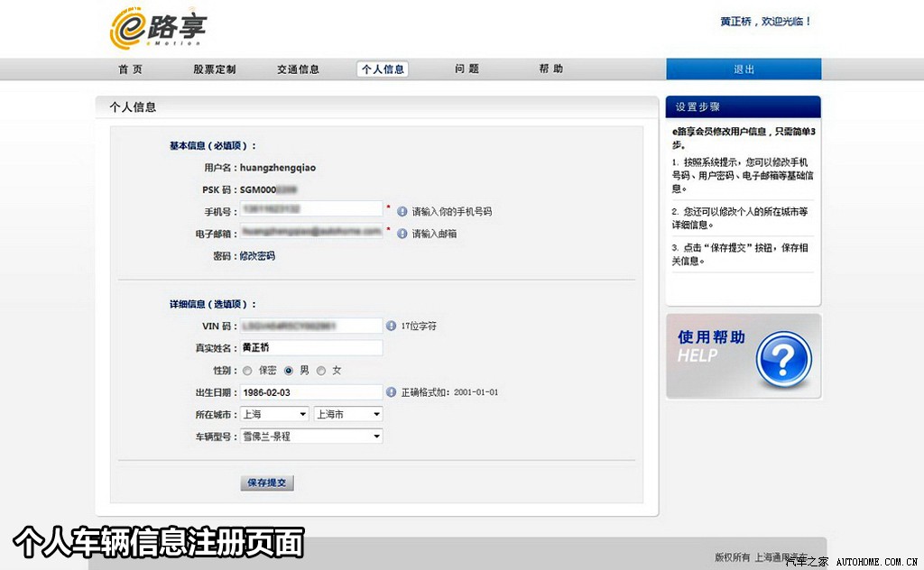This screenshot has width=924, height=570.
Task: Click the birth date input field
Action: (310, 392)
